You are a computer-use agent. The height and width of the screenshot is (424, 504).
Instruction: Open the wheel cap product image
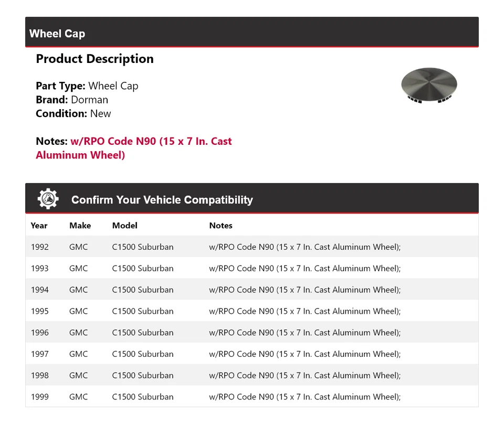pos(429,84)
